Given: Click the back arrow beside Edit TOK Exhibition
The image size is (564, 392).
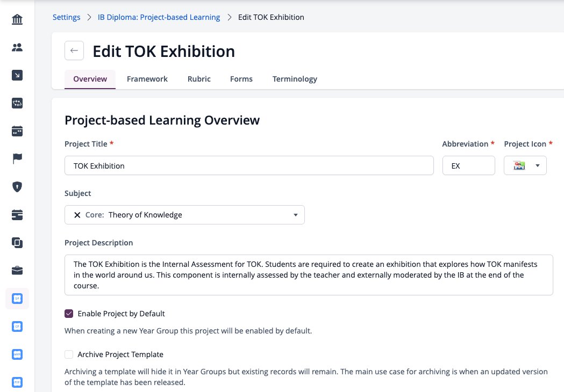Looking at the screenshot, I should (74, 50).
